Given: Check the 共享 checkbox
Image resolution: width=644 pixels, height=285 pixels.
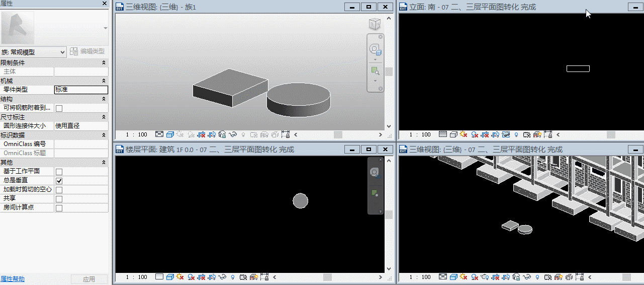Looking at the screenshot, I should [59, 199].
